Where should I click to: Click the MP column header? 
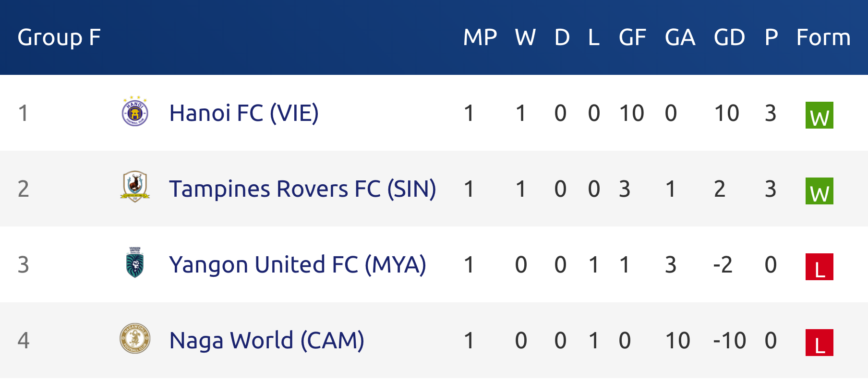[x=480, y=37]
